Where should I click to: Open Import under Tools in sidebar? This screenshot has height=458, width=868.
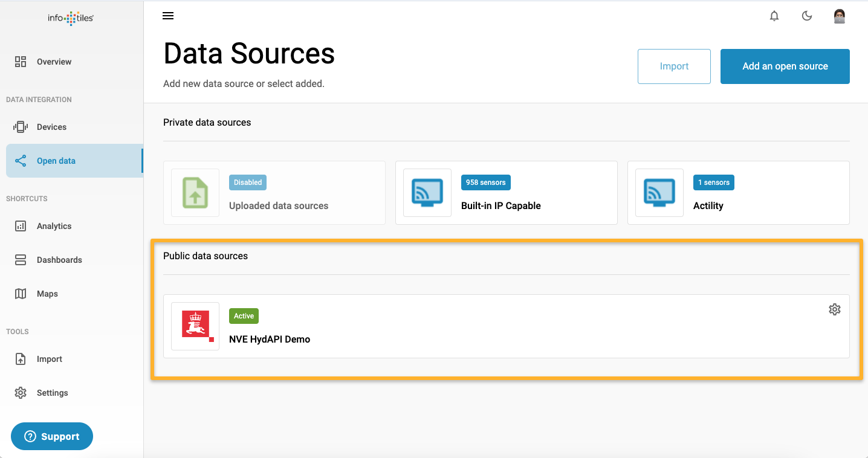pos(49,359)
